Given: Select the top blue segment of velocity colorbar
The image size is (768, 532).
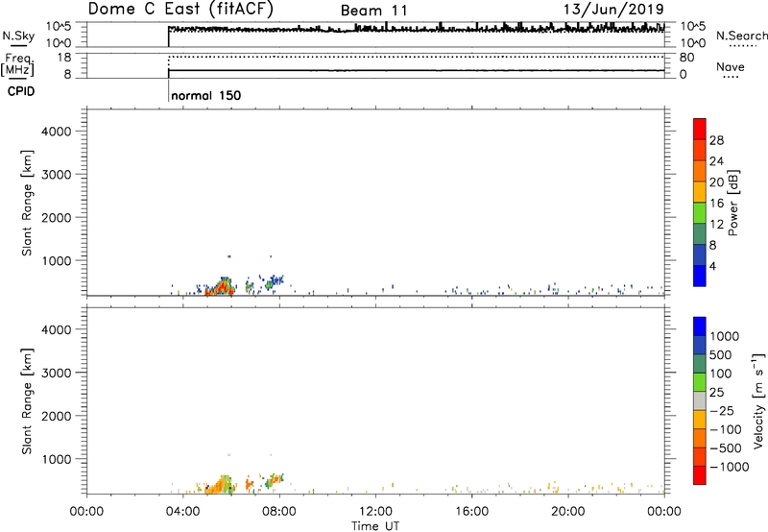Looking at the screenshot, I should pyautogui.click(x=700, y=326).
